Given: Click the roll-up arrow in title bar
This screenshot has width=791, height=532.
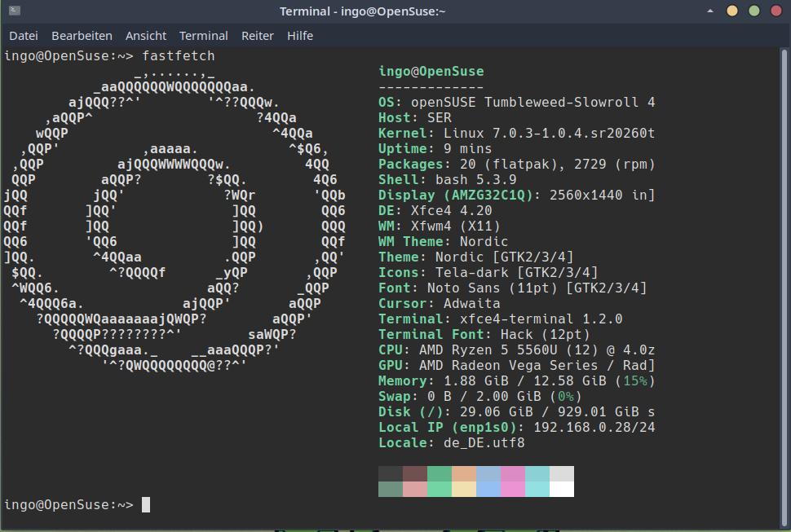Looking at the screenshot, I should coord(709,11).
